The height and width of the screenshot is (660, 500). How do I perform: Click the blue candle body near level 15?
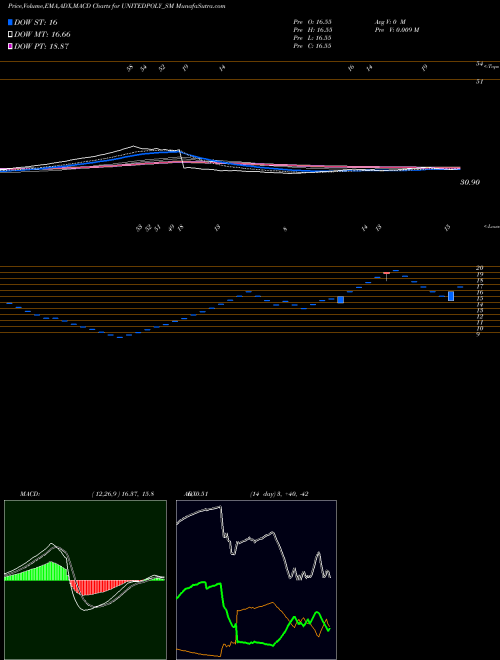click(x=340, y=300)
